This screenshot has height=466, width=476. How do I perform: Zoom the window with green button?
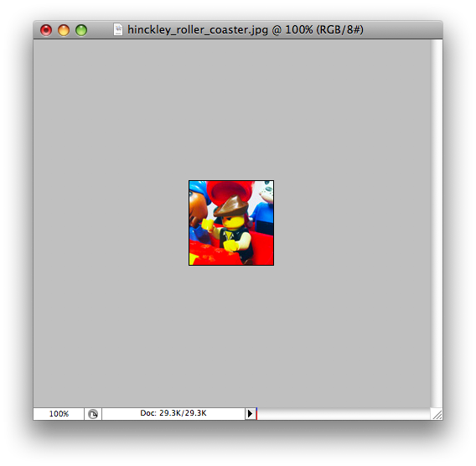pyautogui.click(x=81, y=30)
